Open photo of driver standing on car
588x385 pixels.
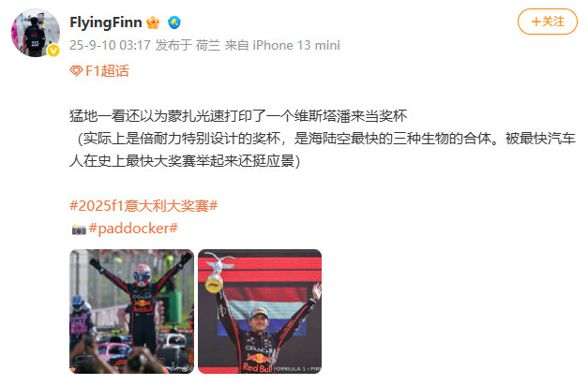click(131, 311)
